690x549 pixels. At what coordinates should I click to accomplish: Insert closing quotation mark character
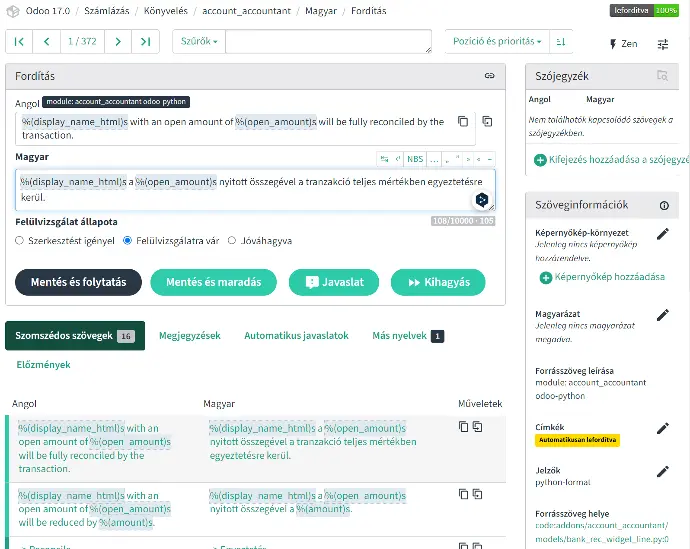[458, 159]
